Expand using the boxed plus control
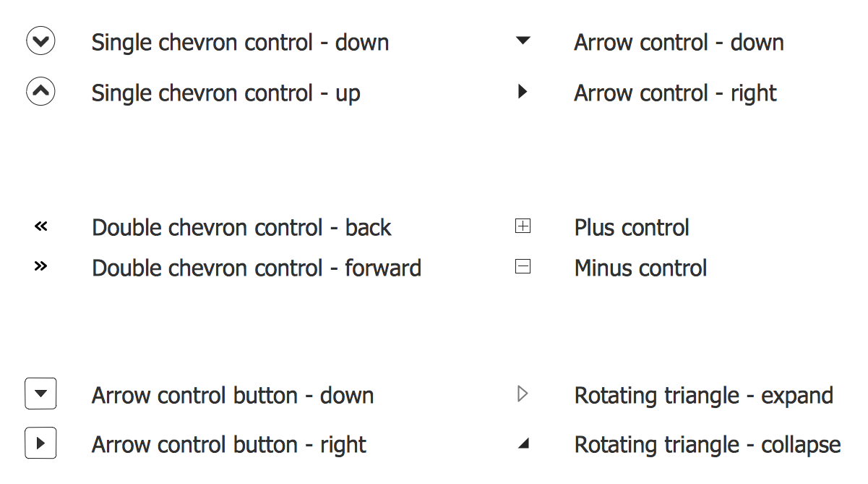 tap(523, 226)
